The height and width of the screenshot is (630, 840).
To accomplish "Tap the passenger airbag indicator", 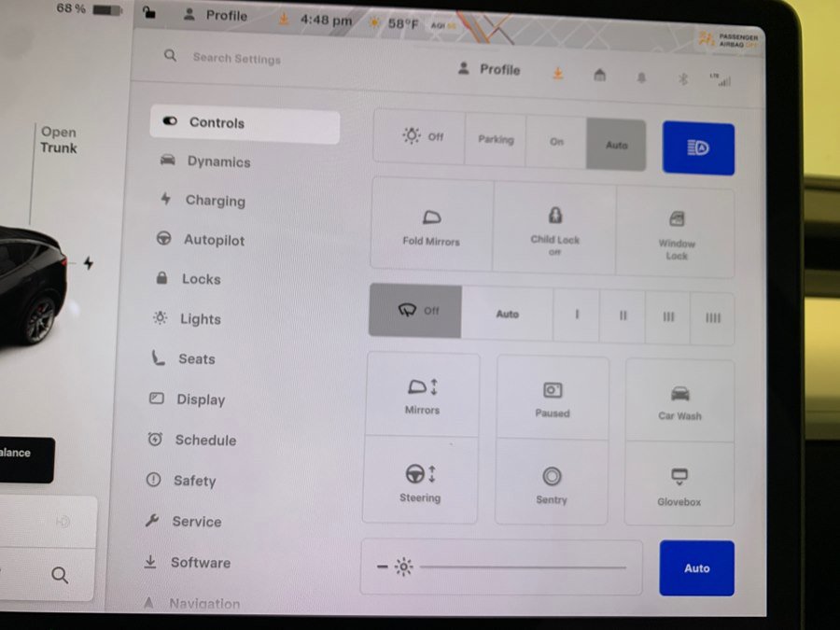I will click(729, 40).
